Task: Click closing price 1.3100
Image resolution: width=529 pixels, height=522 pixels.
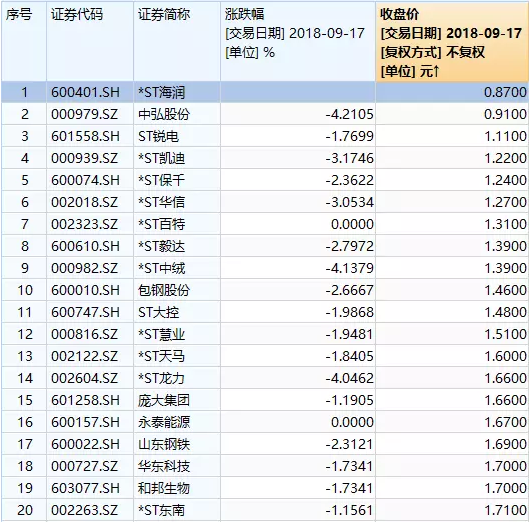Action: [x=505, y=224]
